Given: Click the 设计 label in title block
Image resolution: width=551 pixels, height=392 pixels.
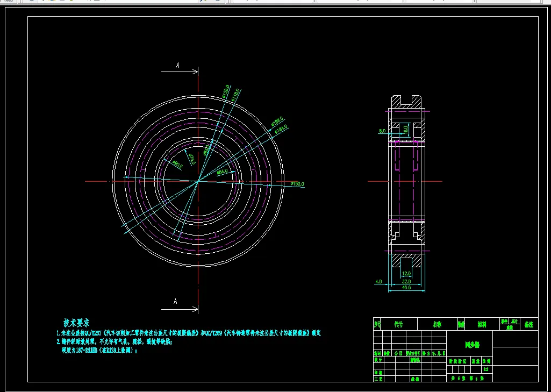Looking at the screenshot, I should 378,360.
